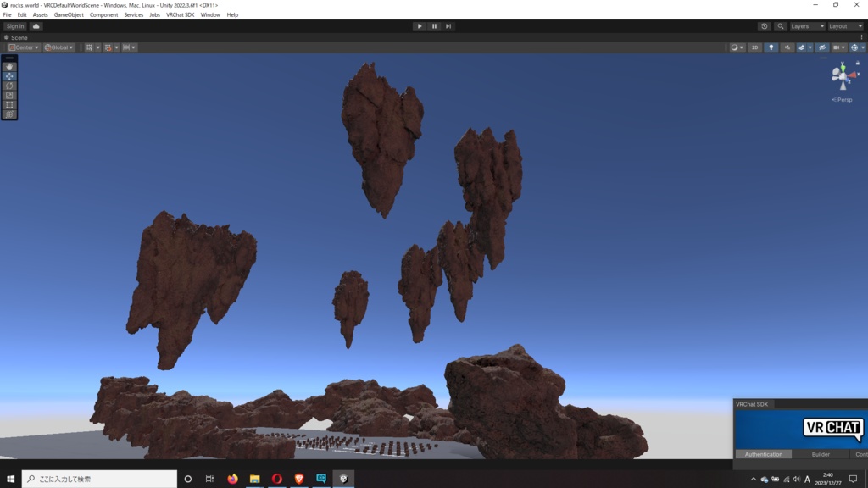Open the GameObject menu
The width and height of the screenshot is (868, 488).
[x=69, y=15]
